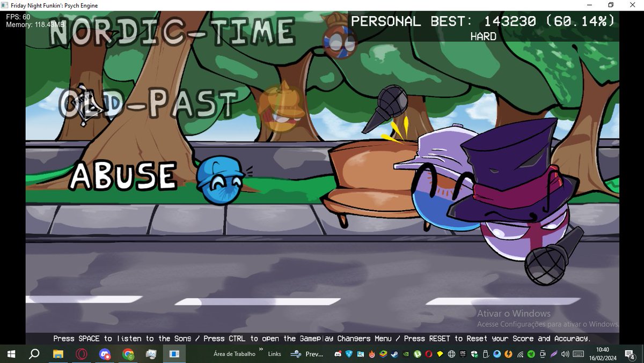Click the orange ball icon beside Old-Past

tap(281, 108)
